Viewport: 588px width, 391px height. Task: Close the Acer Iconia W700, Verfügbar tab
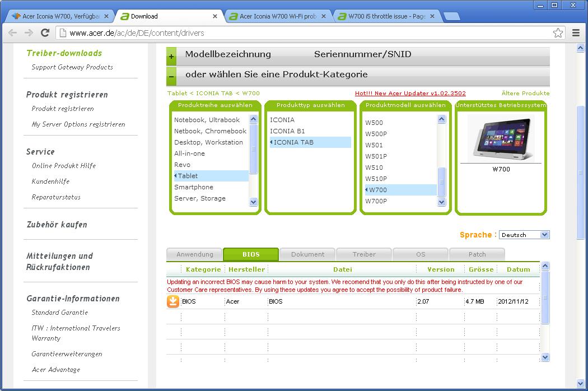click(x=106, y=16)
